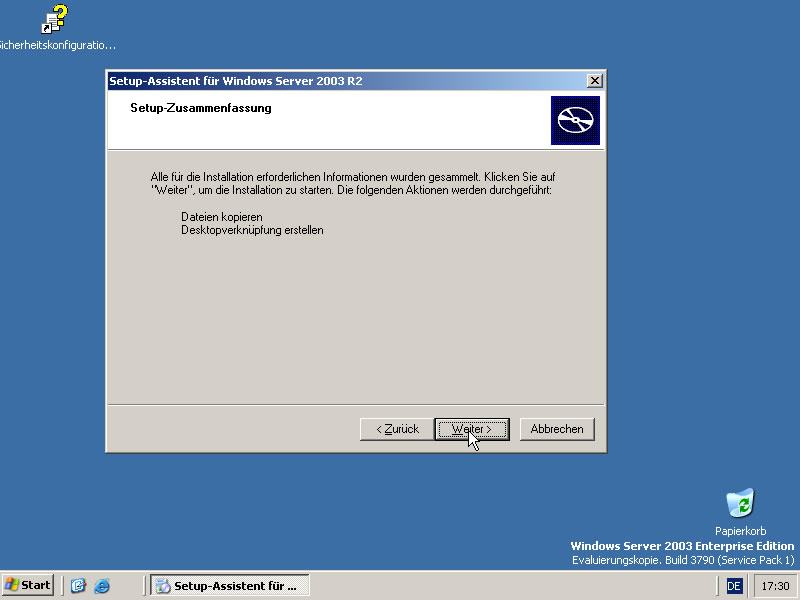The image size is (800, 600).
Task: Click the CD disc icon in wizard header
Action: pyautogui.click(x=575, y=121)
